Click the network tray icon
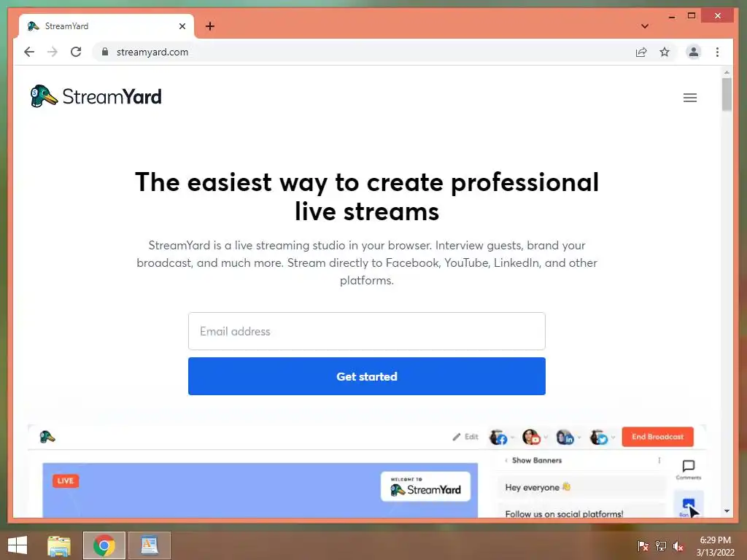 [661, 545]
